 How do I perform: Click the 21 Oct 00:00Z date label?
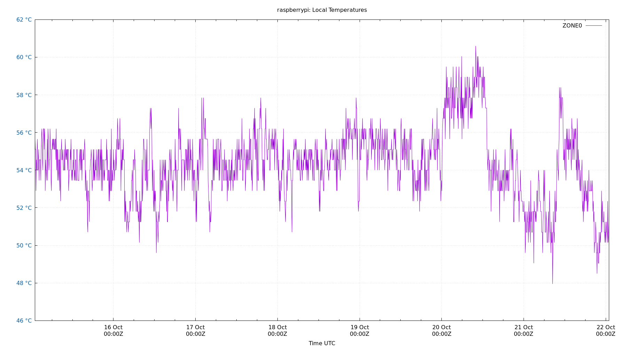pos(524,331)
